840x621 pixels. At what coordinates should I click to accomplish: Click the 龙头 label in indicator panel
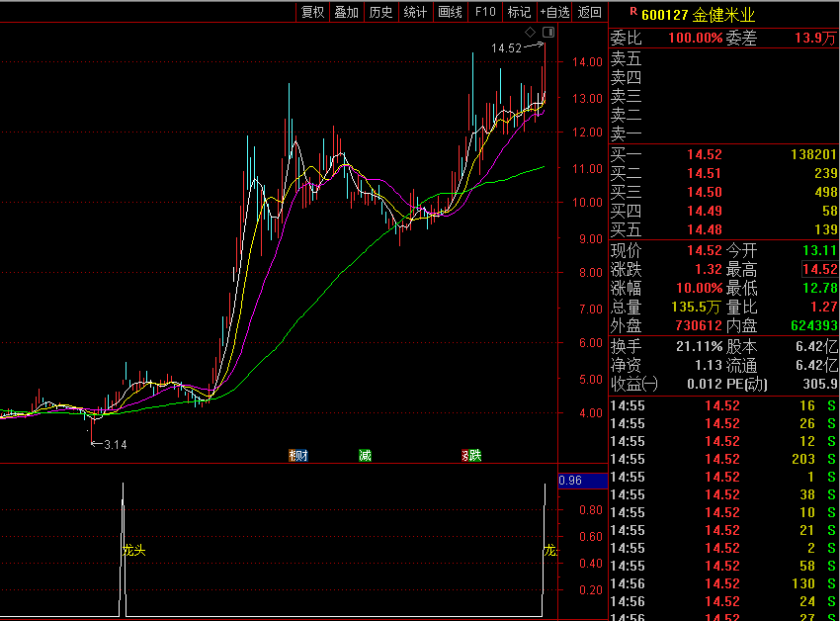(134, 550)
